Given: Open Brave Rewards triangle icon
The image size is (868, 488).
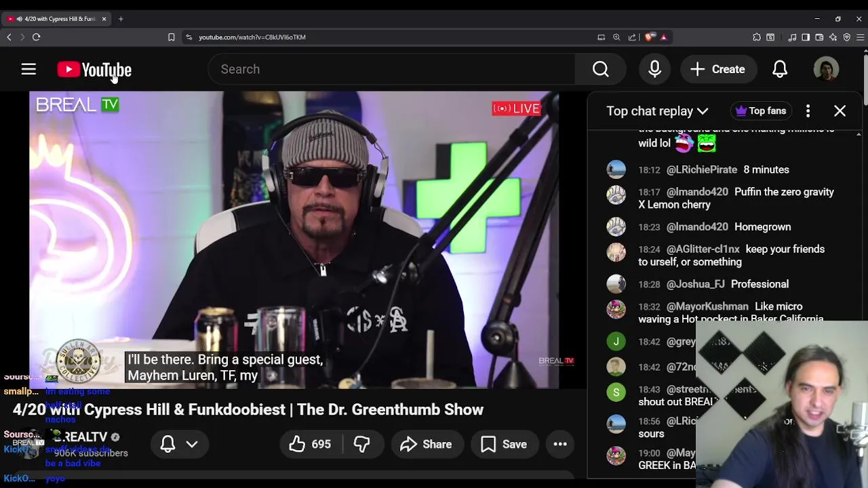Looking at the screenshot, I should [664, 37].
